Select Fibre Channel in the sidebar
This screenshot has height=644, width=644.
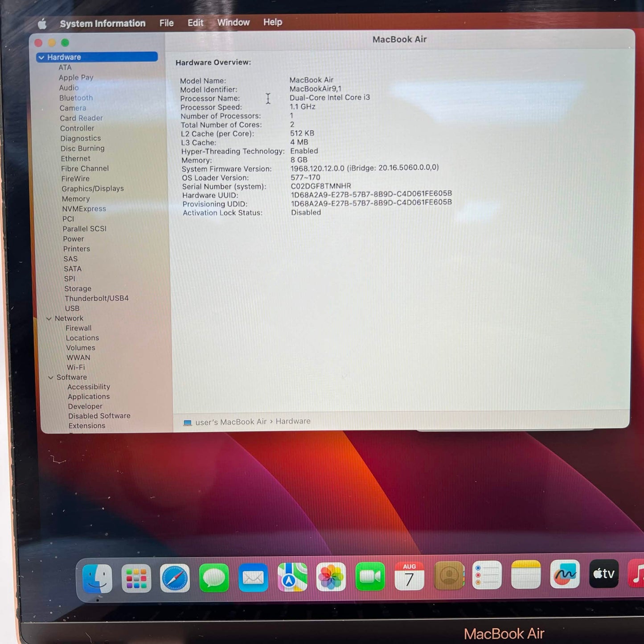[85, 168]
